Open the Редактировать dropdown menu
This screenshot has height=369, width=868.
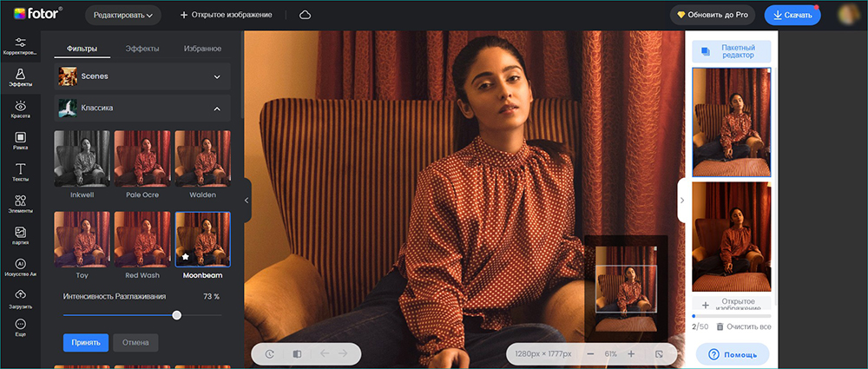pos(122,15)
